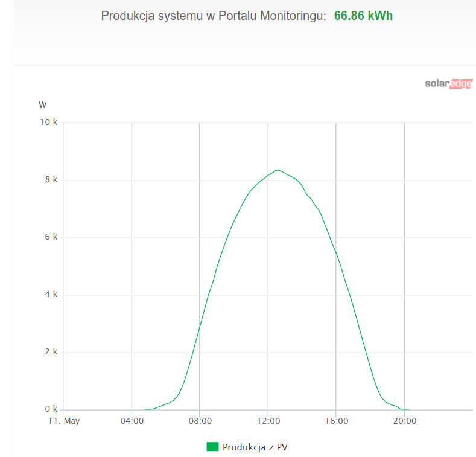
Task: Click the 12:00 time axis label
Action: tap(268, 421)
